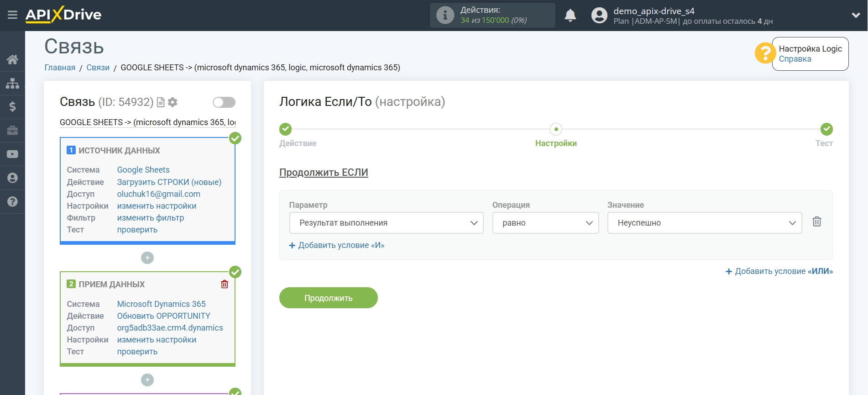Image resolution: width=868 pixels, height=395 pixels.
Task: Go to home sidebar icon
Action: pyautogui.click(x=12, y=59)
